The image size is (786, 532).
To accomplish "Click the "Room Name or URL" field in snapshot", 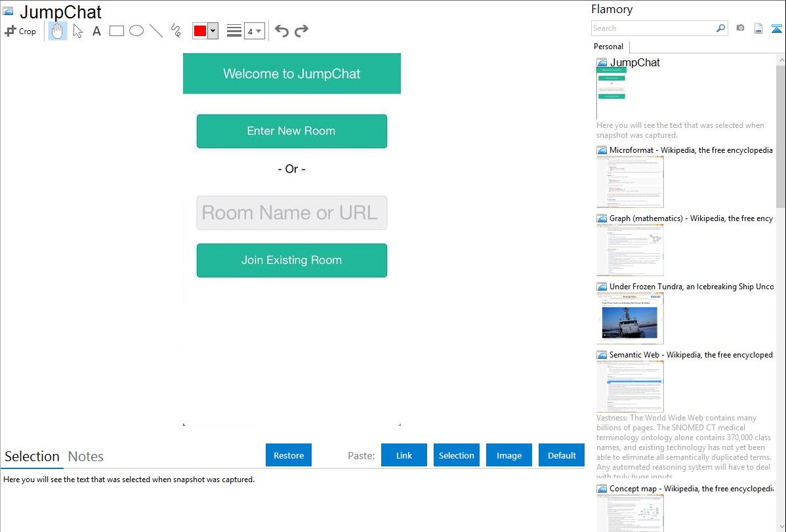I will [292, 213].
